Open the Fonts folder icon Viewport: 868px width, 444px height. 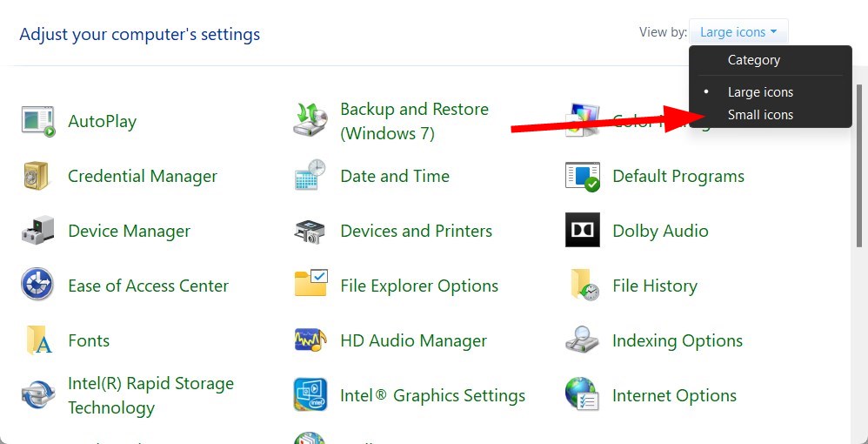pos(39,340)
